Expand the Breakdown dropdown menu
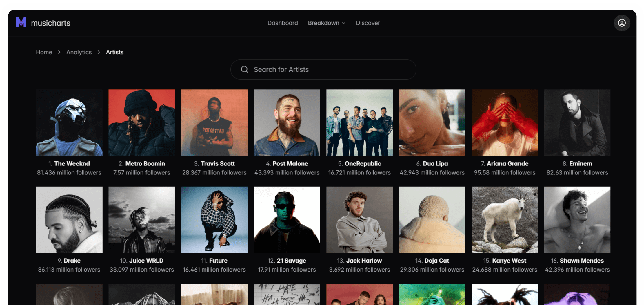This screenshot has width=644, height=305. click(x=327, y=23)
